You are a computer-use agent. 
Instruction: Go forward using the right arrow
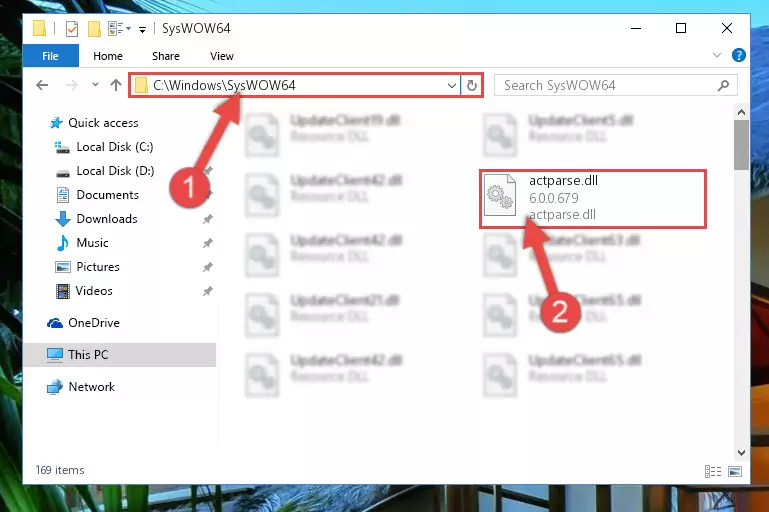click(x=72, y=85)
